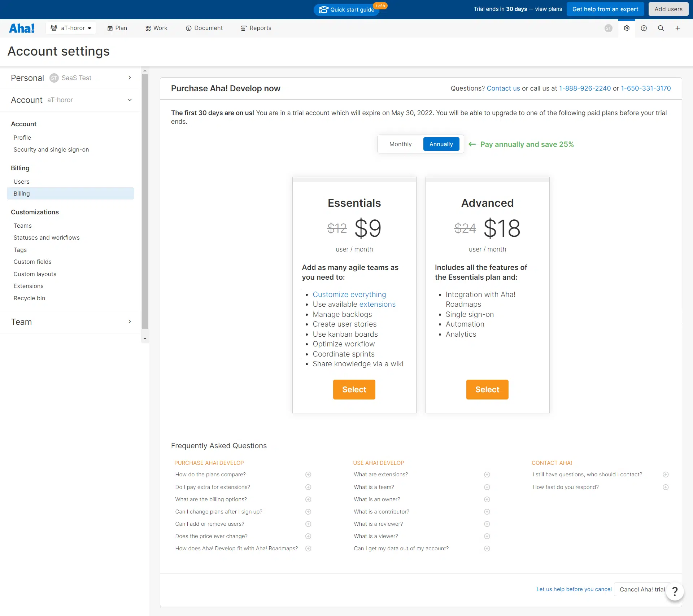Expand 'Does the price ever change?' plus icon
This screenshot has width=693, height=616.
tap(308, 536)
